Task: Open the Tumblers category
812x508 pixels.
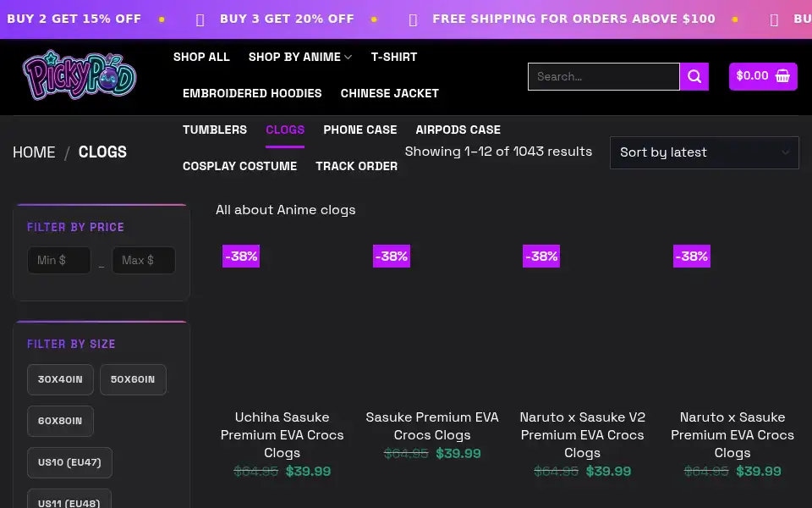Action: pos(214,130)
